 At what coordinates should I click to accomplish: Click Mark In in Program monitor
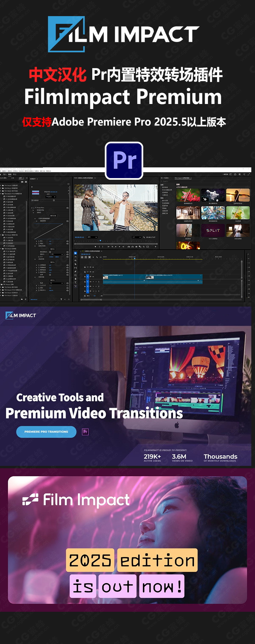pos(99,247)
